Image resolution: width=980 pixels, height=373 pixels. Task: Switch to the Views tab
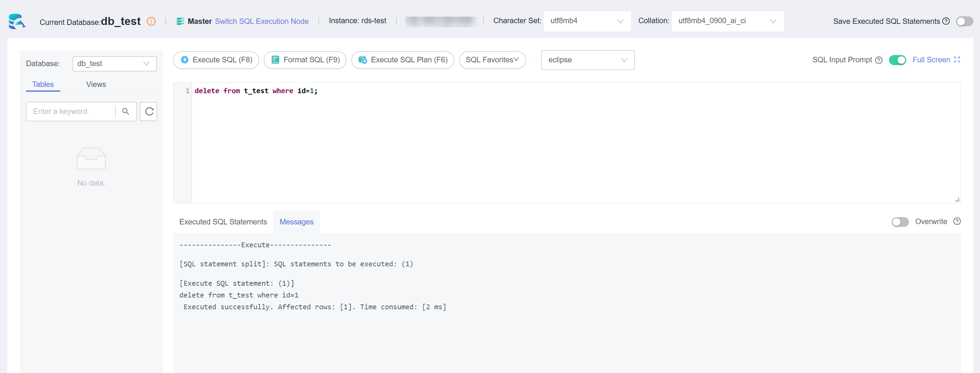(96, 85)
